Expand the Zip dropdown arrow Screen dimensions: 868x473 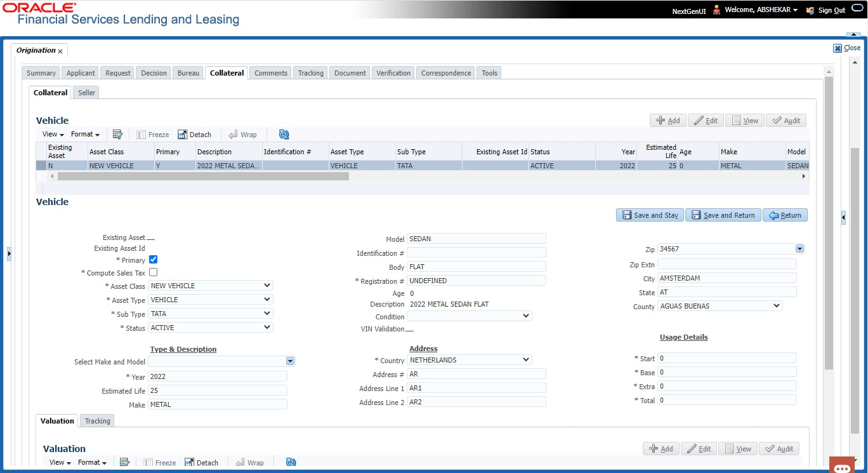point(799,249)
